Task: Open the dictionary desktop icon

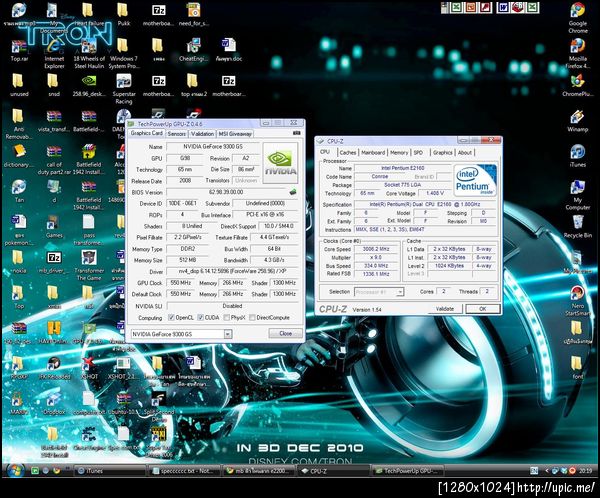Action: point(18,156)
